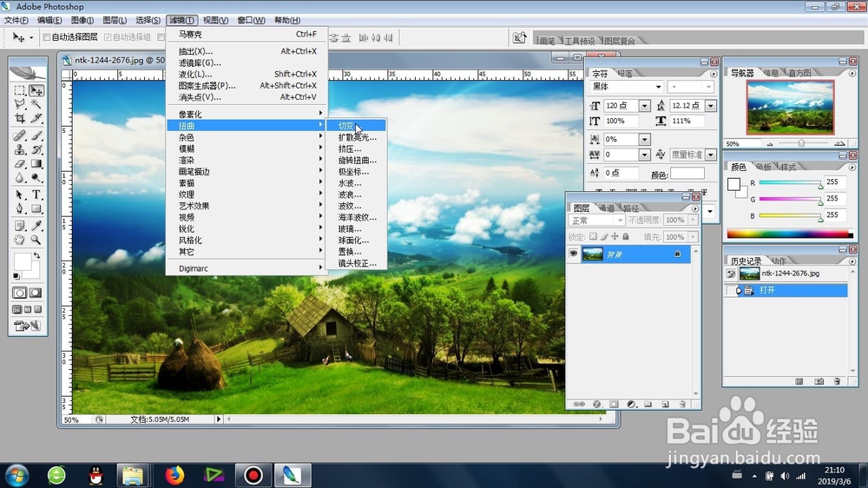Select the Rectangle shape tool
The height and width of the screenshot is (488, 868).
36,208
